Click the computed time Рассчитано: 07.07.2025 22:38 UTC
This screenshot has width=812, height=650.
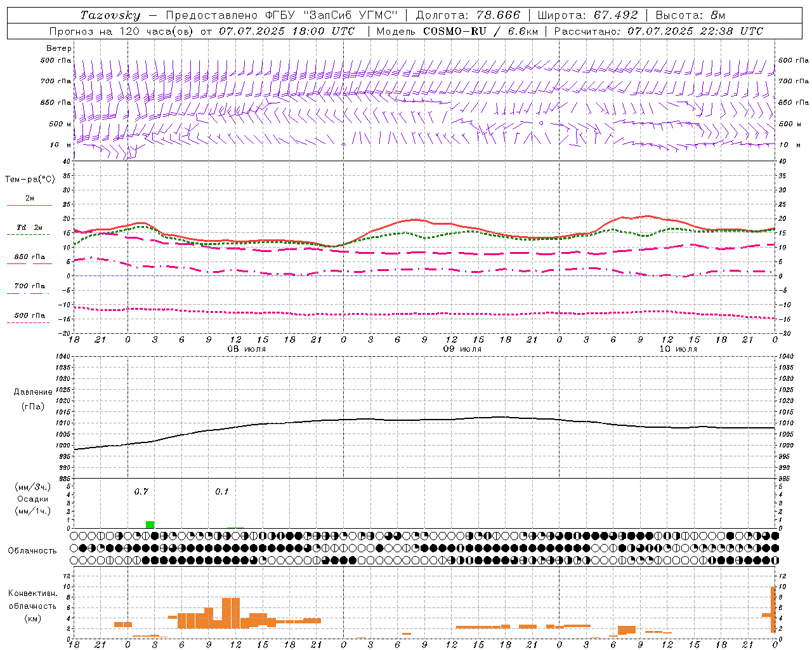[658, 31]
